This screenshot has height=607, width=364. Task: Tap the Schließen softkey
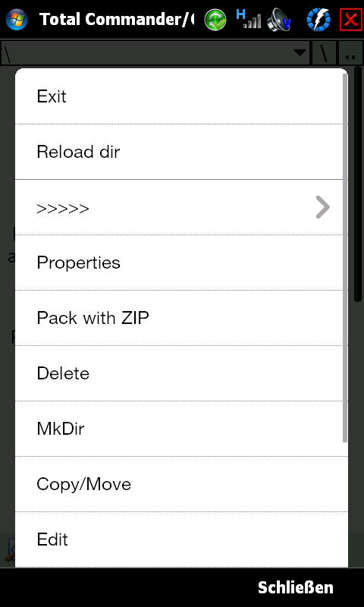(x=296, y=587)
